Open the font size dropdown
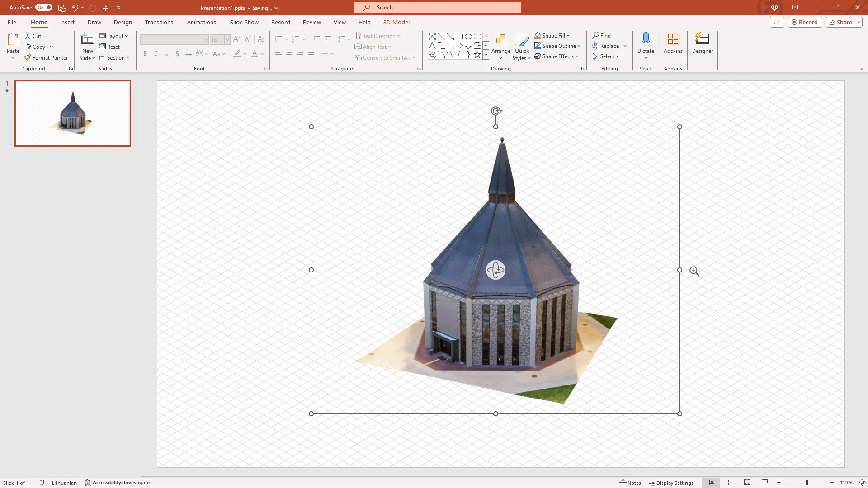 [227, 39]
